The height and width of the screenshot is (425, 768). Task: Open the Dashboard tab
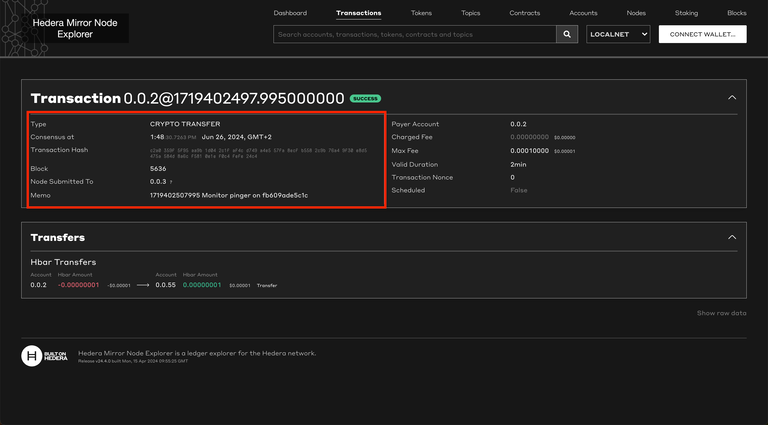(290, 13)
